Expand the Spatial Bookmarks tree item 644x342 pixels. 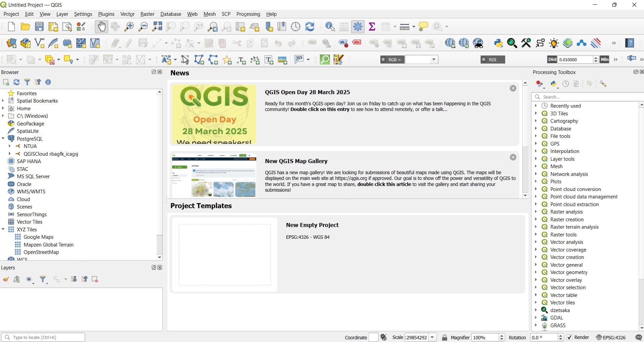click(x=3, y=101)
